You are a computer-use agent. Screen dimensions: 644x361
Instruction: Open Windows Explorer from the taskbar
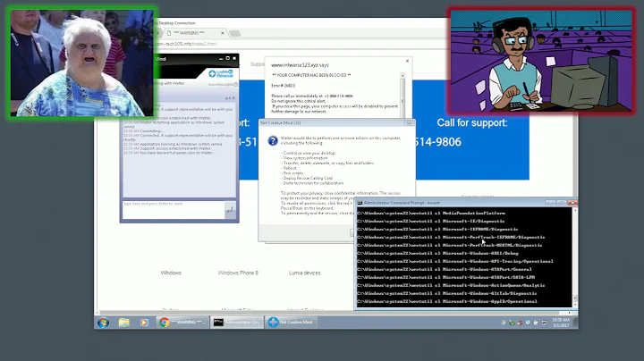124,323
